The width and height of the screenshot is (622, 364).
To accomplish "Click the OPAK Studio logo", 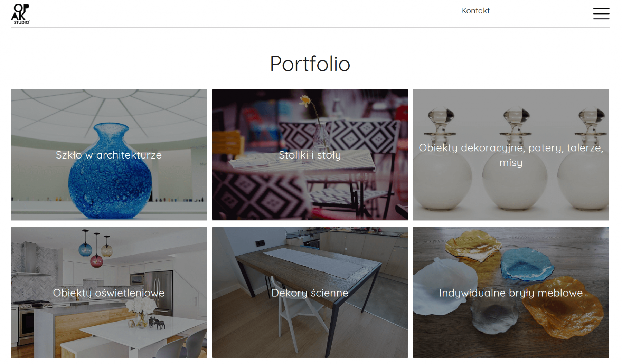I will (x=20, y=14).
